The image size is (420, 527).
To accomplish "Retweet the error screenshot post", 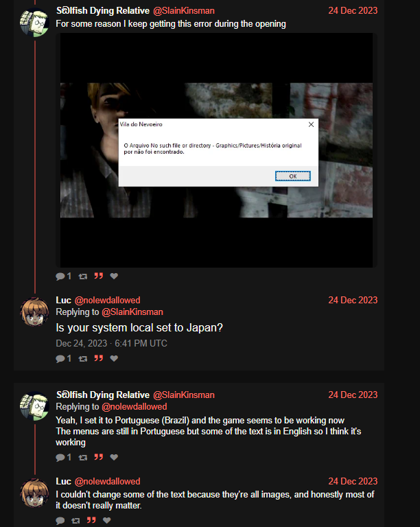I will point(82,277).
